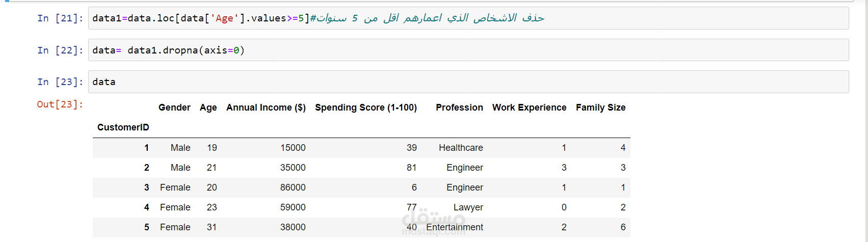This screenshot has height=242, width=868.
Task: Click the Profession column header
Action: coord(459,107)
